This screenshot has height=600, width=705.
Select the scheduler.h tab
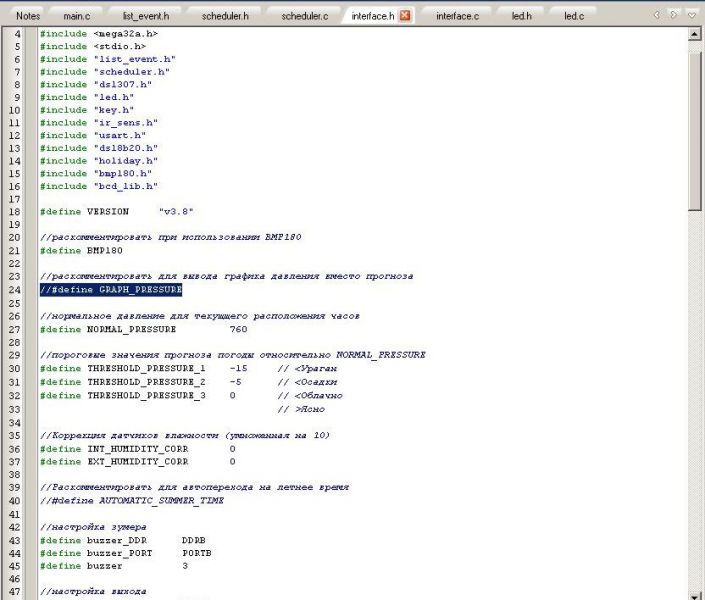225,17
